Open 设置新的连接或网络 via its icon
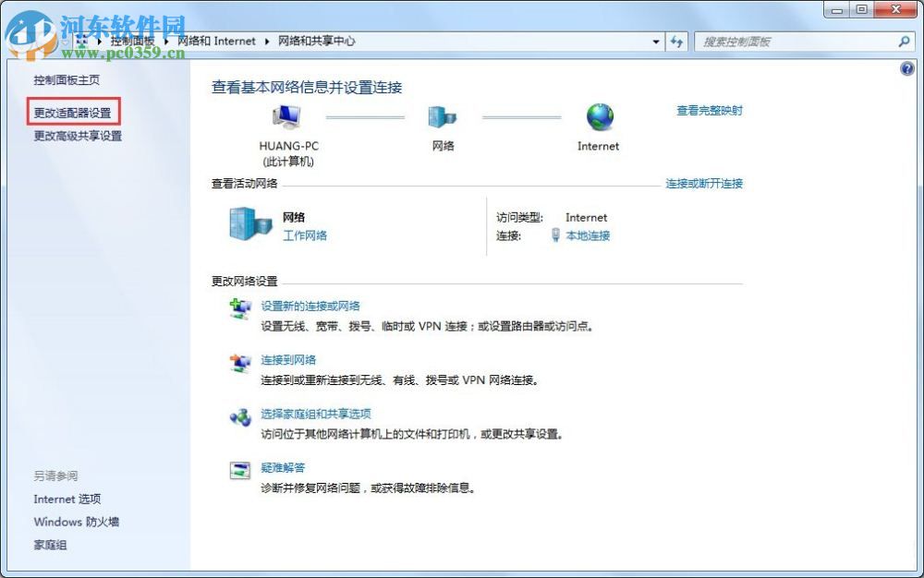The width and height of the screenshot is (924, 578). [x=240, y=308]
